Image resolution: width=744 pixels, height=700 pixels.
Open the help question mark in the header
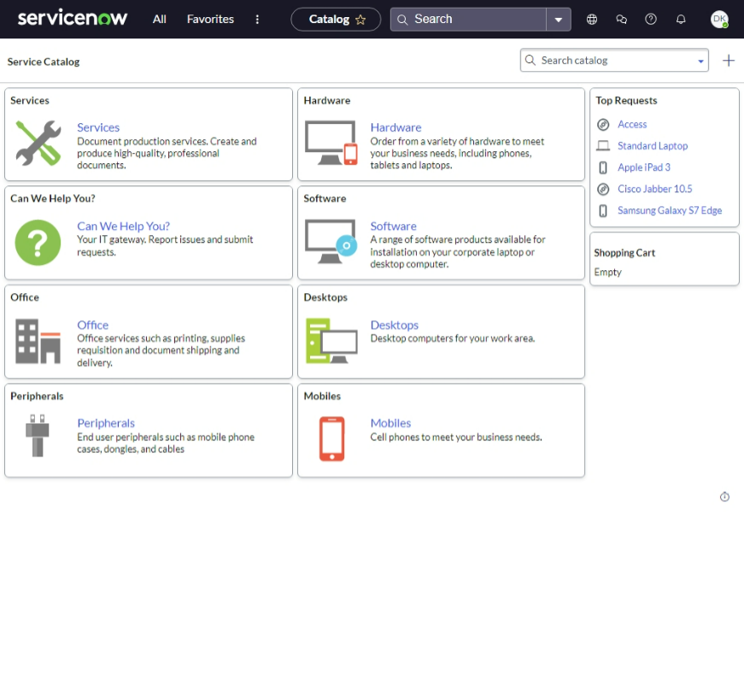651,19
